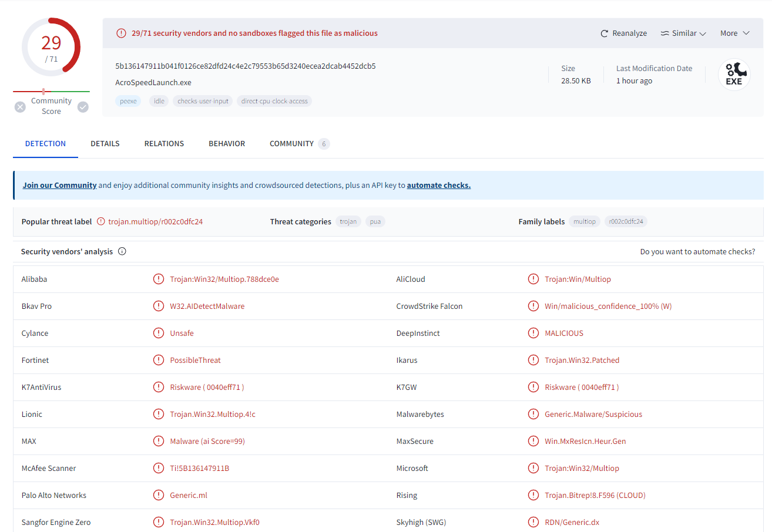
Task: Open the COMMUNITY tab
Action: (x=300, y=143)
